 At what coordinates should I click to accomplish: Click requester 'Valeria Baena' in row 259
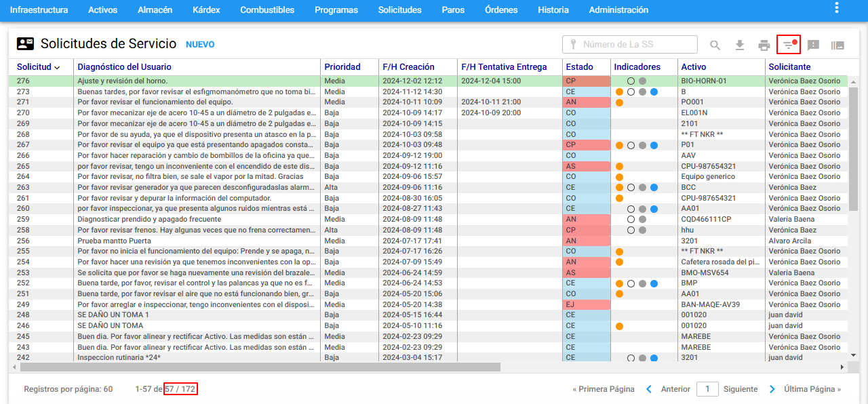pyautogui.click(x=792, y=220)
